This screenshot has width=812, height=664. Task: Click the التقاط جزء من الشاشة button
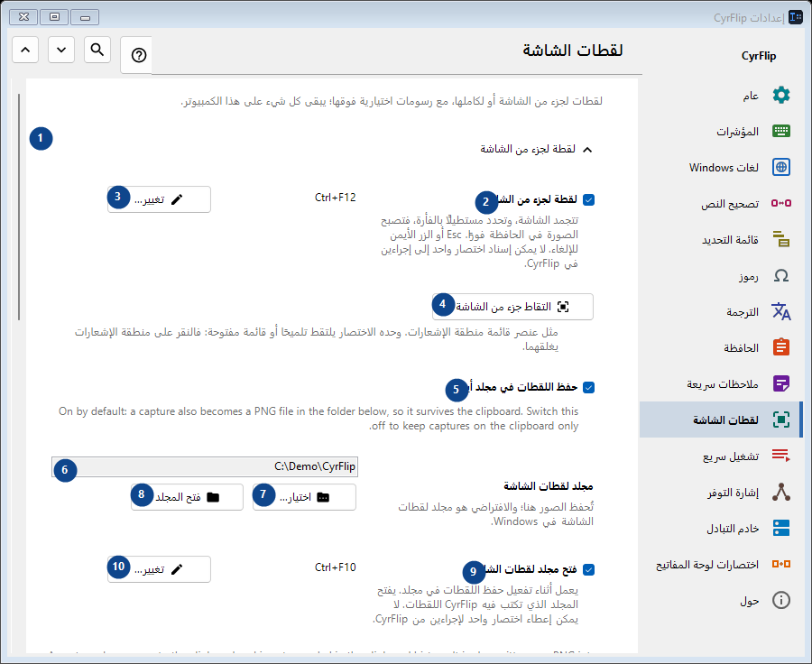click(x=512, y=307)
